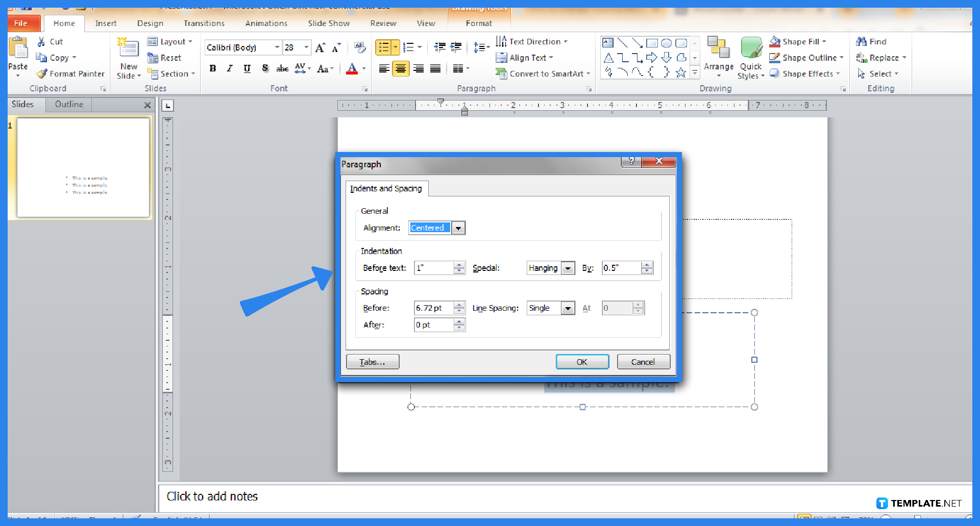Click the Reset slide button

point(164,58)
